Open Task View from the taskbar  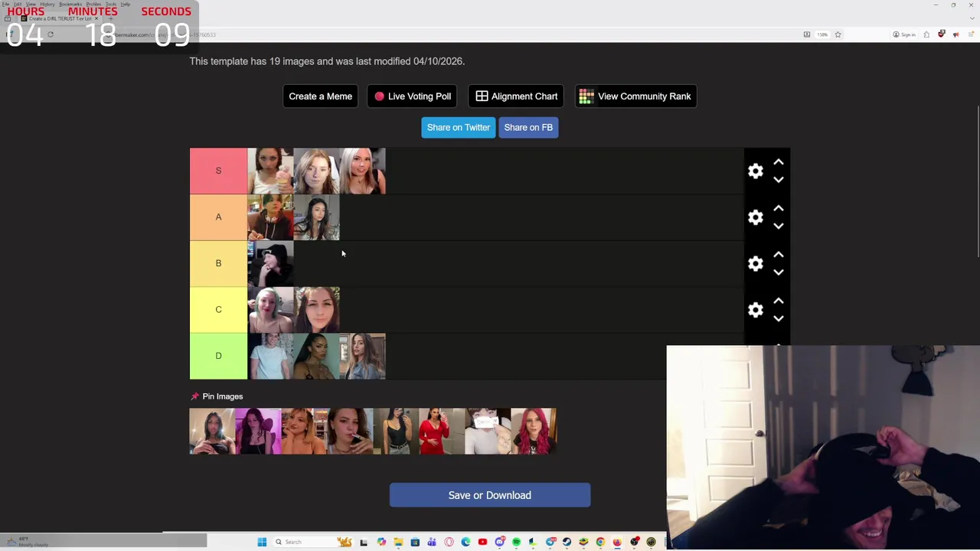364,542
